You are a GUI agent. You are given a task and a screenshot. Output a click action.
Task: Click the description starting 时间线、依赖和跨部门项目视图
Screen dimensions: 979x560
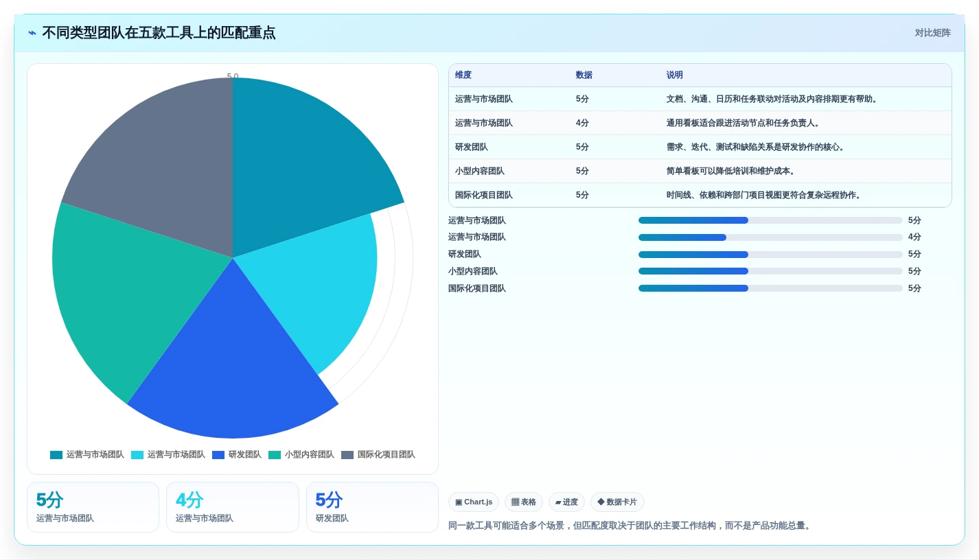[765, 196]
